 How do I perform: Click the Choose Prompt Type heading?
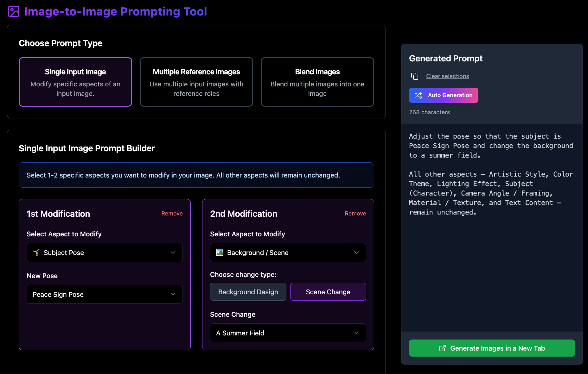click(61, 43)
